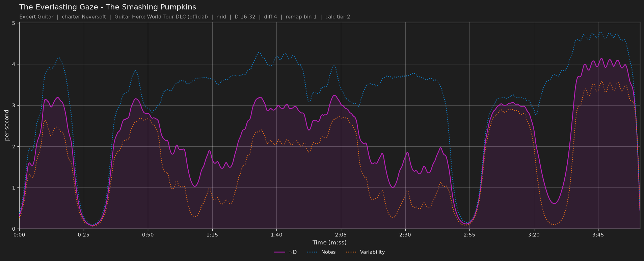This screenshot has height=261, width=644.
Task: Click the '0:50' x-axis tick label
Action: [148, 235]
